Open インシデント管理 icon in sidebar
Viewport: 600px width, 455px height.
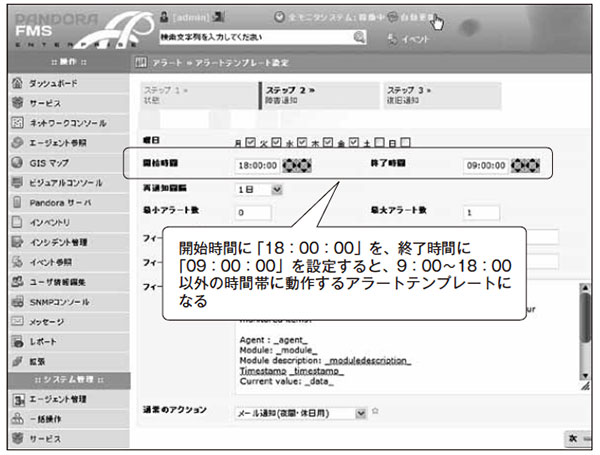point(17,242)
